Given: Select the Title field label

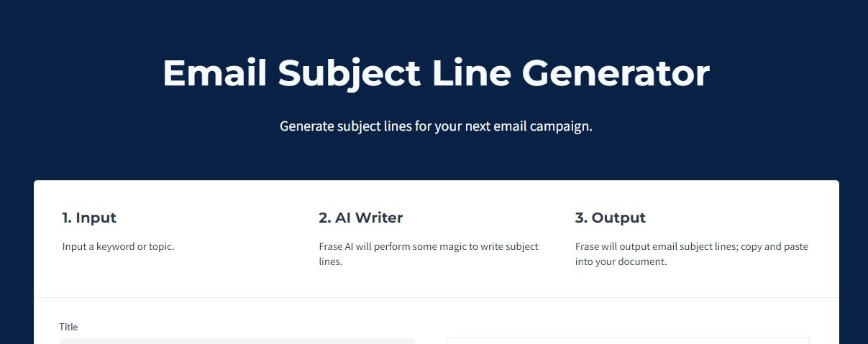Looking at the screenshot, I should pos(68,327).
